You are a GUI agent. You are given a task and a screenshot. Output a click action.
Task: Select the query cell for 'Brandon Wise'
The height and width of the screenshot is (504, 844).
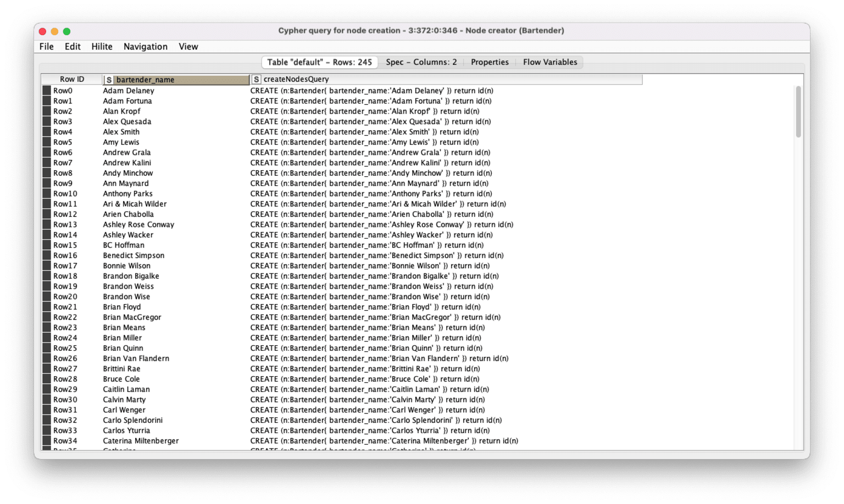(x=446, y=297)
